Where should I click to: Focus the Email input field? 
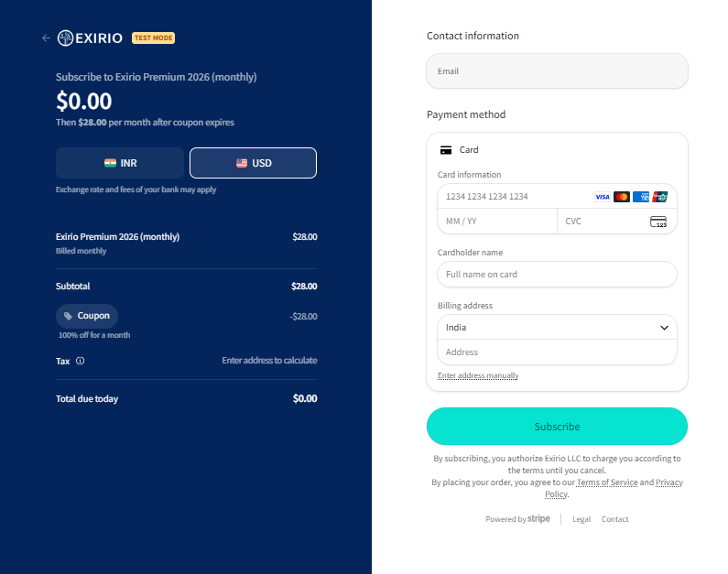(556, 71)
